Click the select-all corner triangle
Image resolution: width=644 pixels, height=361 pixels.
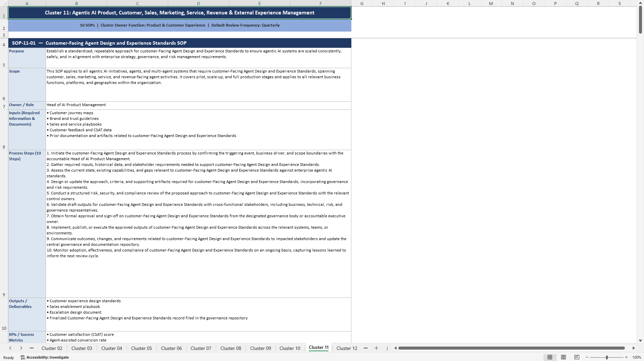[x=4, y=3]
